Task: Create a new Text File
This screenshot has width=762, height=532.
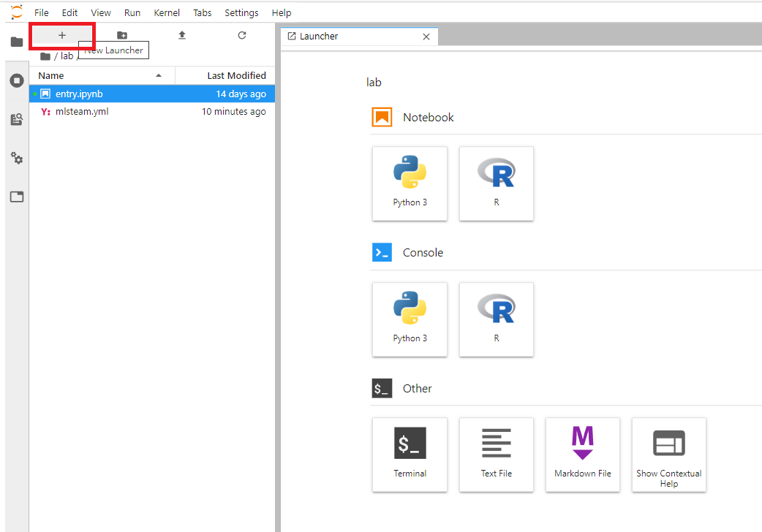Action: pyautogui.click(x=496, y=455)
